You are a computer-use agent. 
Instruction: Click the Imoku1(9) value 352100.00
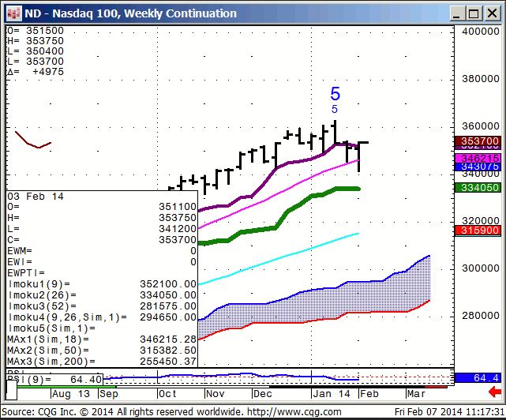168,283
